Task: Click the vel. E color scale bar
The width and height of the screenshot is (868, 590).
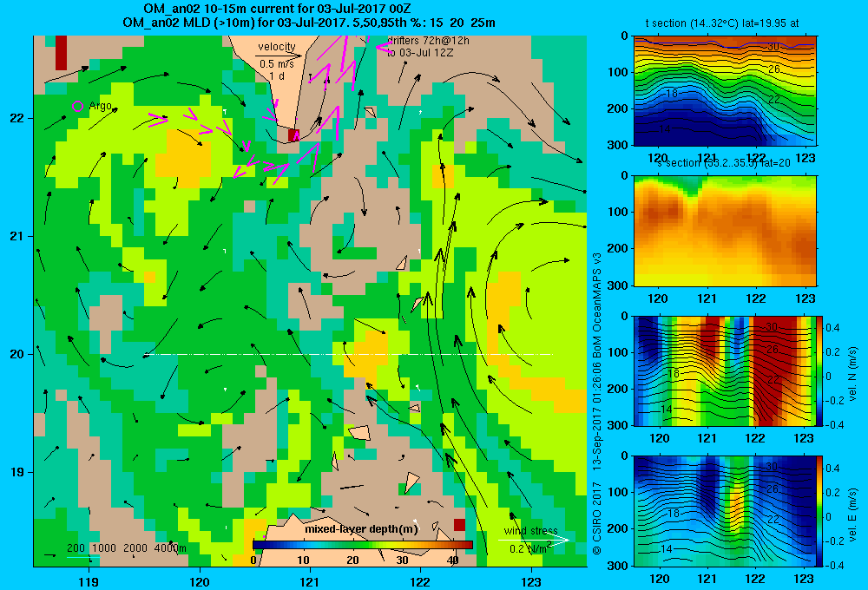Action: point(819,511)
